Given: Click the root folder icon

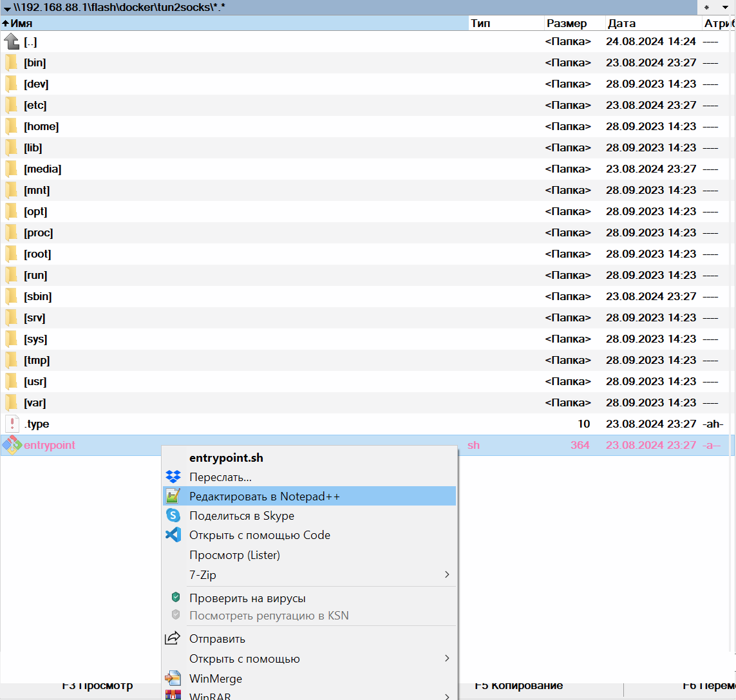Looking at the screenshot, I should 11,254.
